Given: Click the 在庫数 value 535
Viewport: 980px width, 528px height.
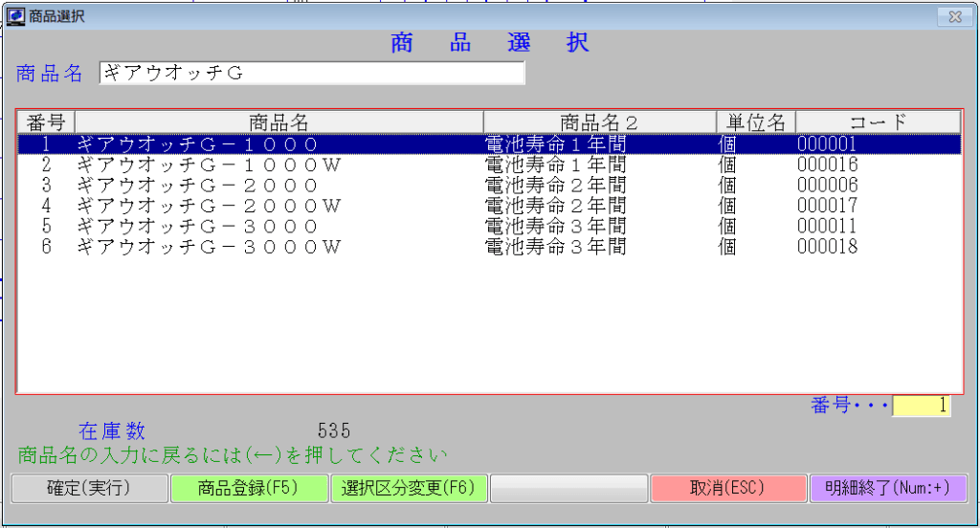Looking at the screenshot, I should click(334, 430).
